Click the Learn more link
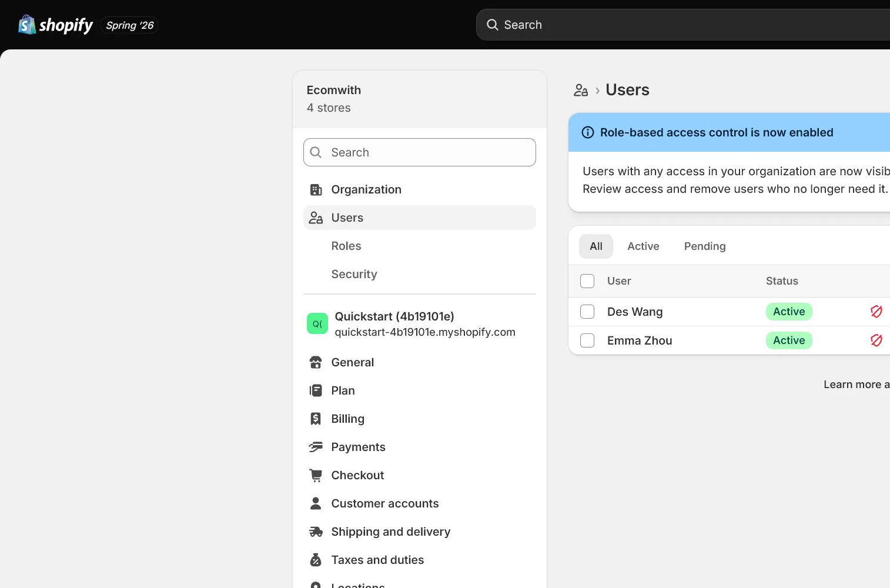Screen dimensions: 890x588 856,384
